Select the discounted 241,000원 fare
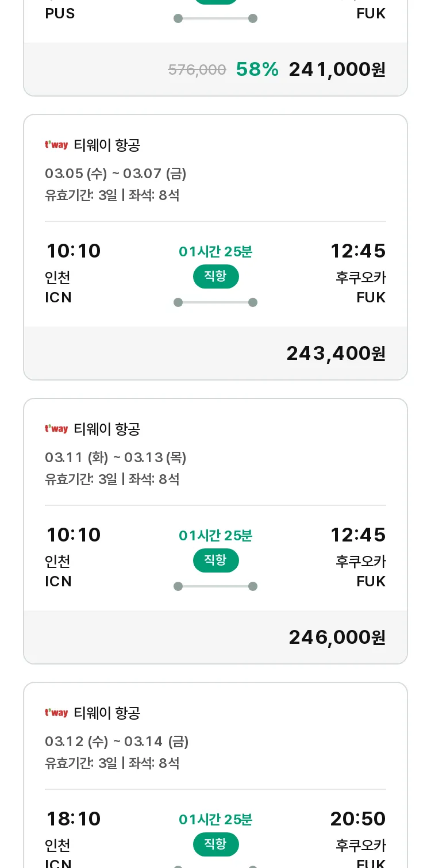 pyautogui.click(x=337, y=70)
